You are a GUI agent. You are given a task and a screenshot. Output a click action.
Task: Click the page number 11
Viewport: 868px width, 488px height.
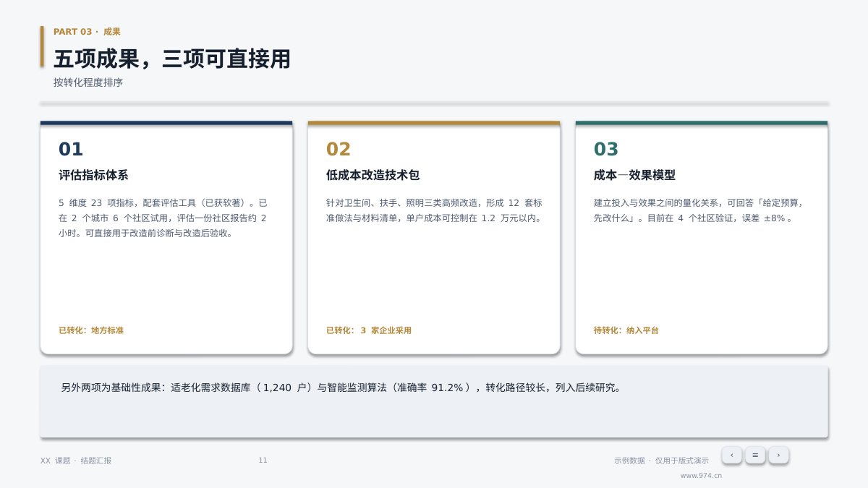click(x=263, y=461)
